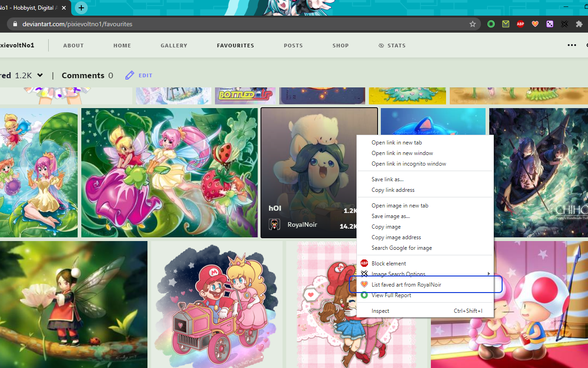Click the pencil Edit icon
Image resolution: width=588 pixels, height=368 pixels.
tap(130, 75)
